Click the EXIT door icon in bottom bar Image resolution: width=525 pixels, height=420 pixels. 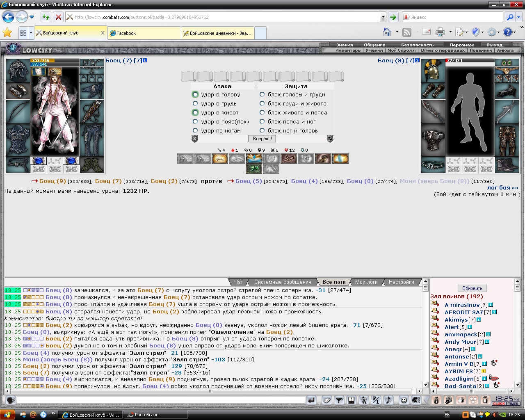coord(486,400)
